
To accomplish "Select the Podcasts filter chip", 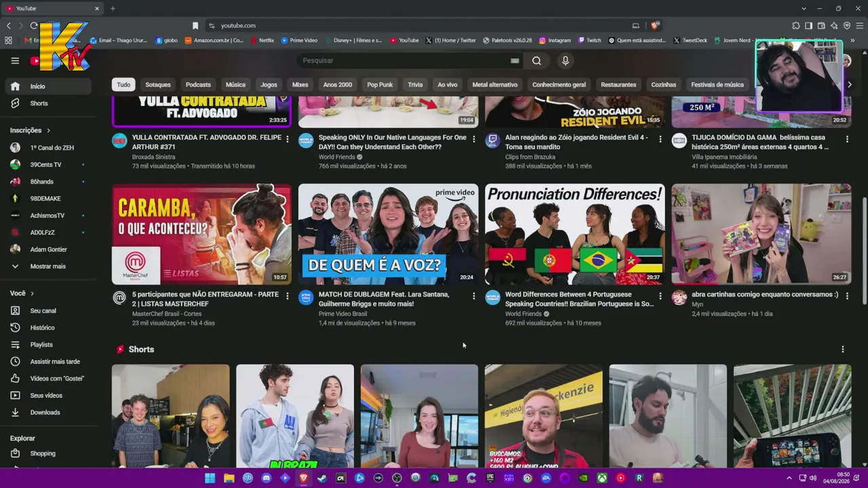I will click(x=198, y=85).
